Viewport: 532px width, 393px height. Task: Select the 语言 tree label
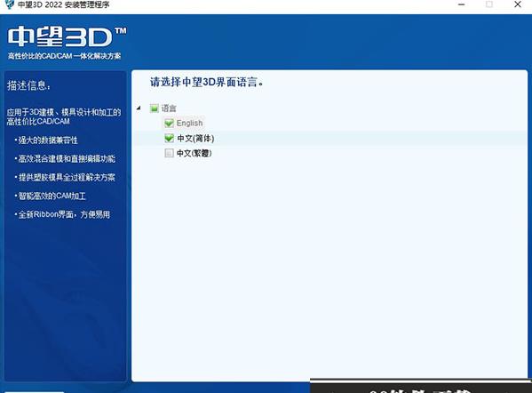pyautogui.click(x=169, y=108)
